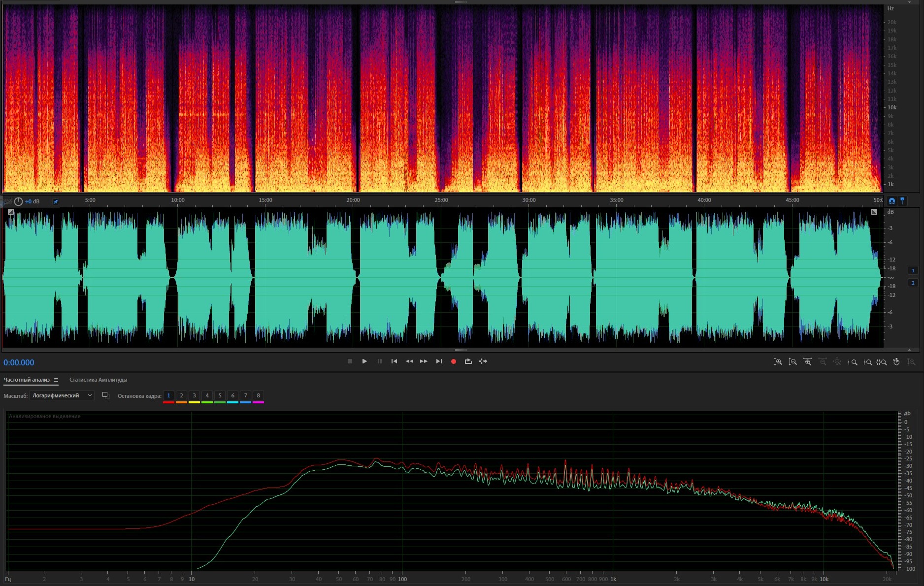
Task: Click the fade-out handle on waveform
Action: click(x=874, y=212)
